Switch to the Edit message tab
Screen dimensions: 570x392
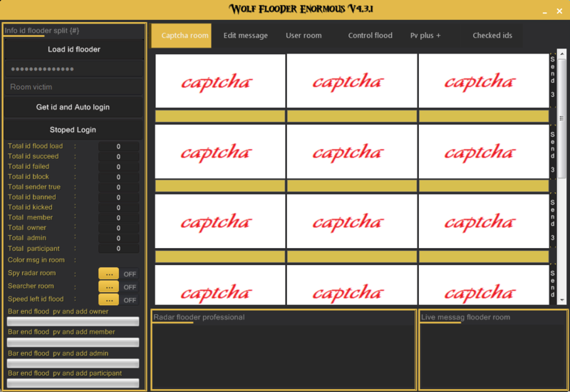(245, 36)
